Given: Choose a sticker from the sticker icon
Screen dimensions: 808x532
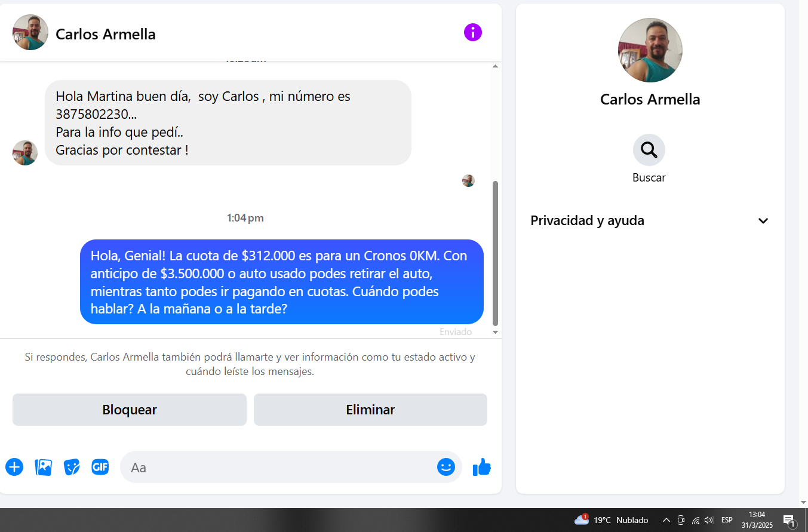Looking at the screenshot, I should tap(72, 467).
